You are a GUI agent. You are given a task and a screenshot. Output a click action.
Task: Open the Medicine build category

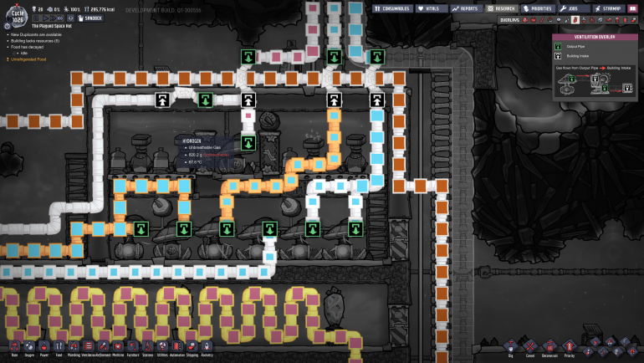click(118, 348)
